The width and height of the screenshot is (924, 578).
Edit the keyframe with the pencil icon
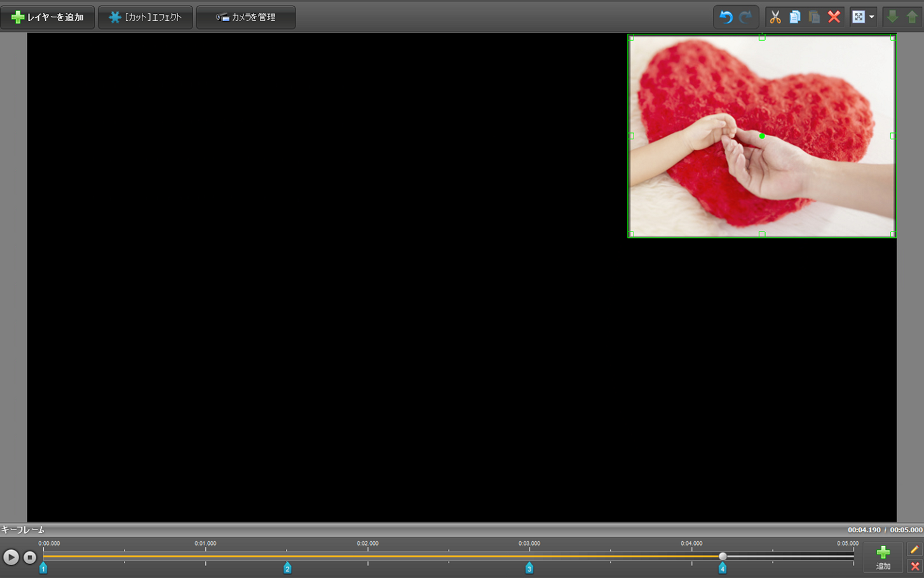tap(914, 550)
